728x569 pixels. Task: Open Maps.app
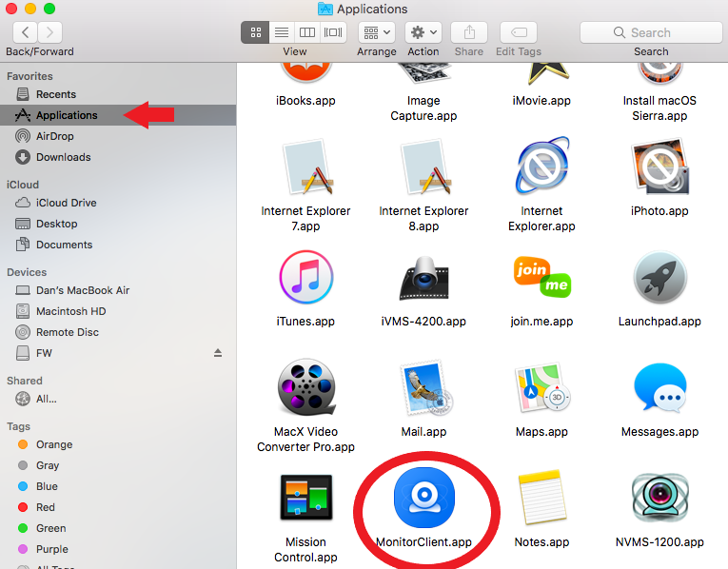(541, 388)
